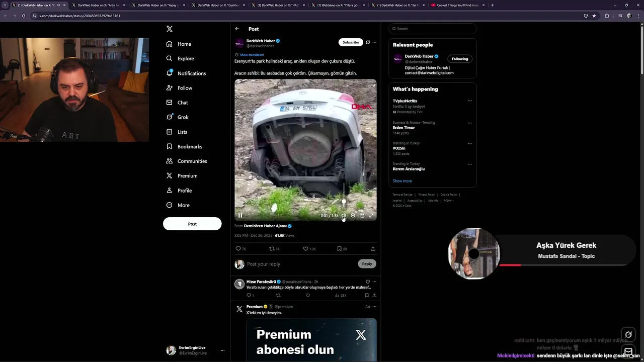The image size is (644, 362).
Task: Click Show translation link
Action: pyautogui.click(x=252, y=55)
